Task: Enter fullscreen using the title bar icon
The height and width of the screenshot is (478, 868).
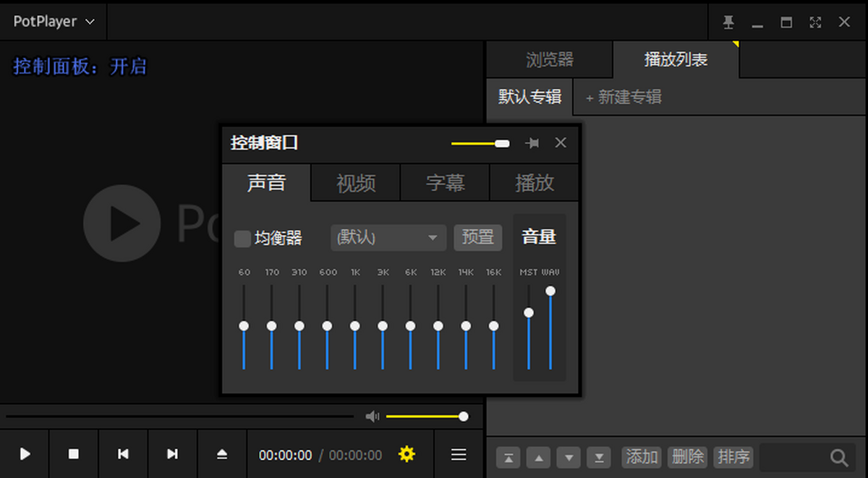Action: pos(815,22)
